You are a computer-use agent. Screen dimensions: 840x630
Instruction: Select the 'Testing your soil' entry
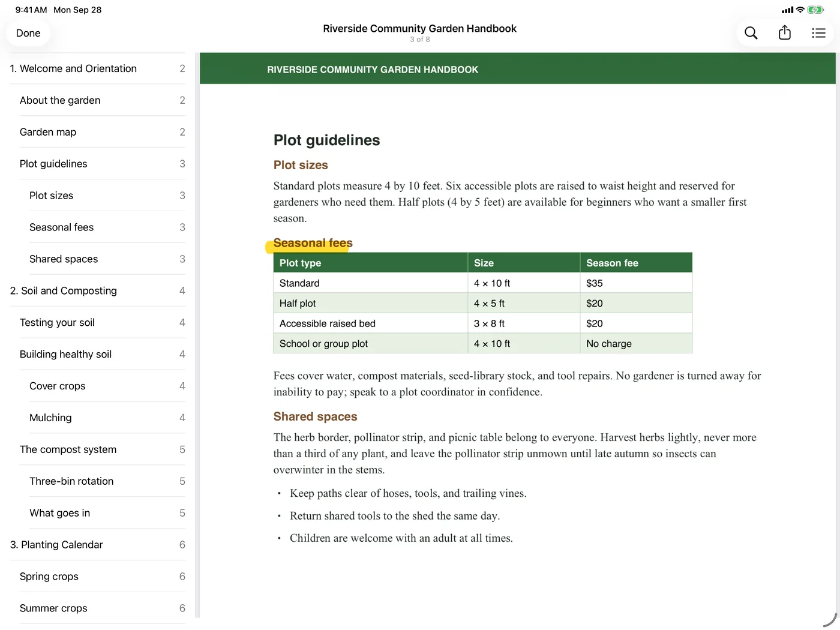102,323
